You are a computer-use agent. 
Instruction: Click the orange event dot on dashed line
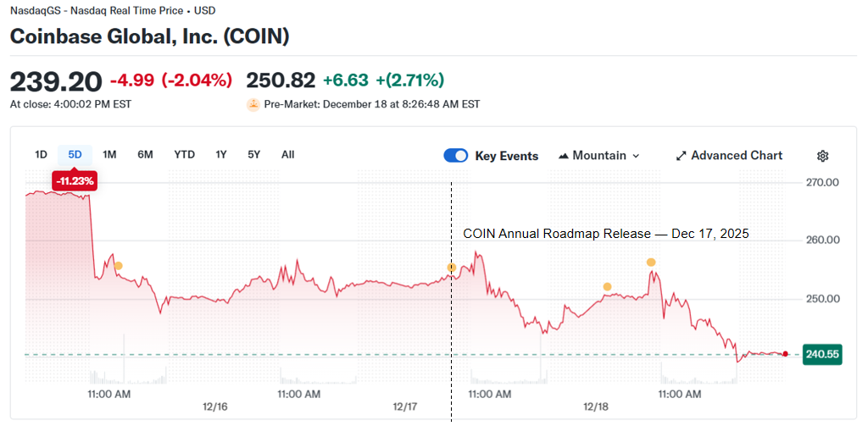[x=451, y=268]
